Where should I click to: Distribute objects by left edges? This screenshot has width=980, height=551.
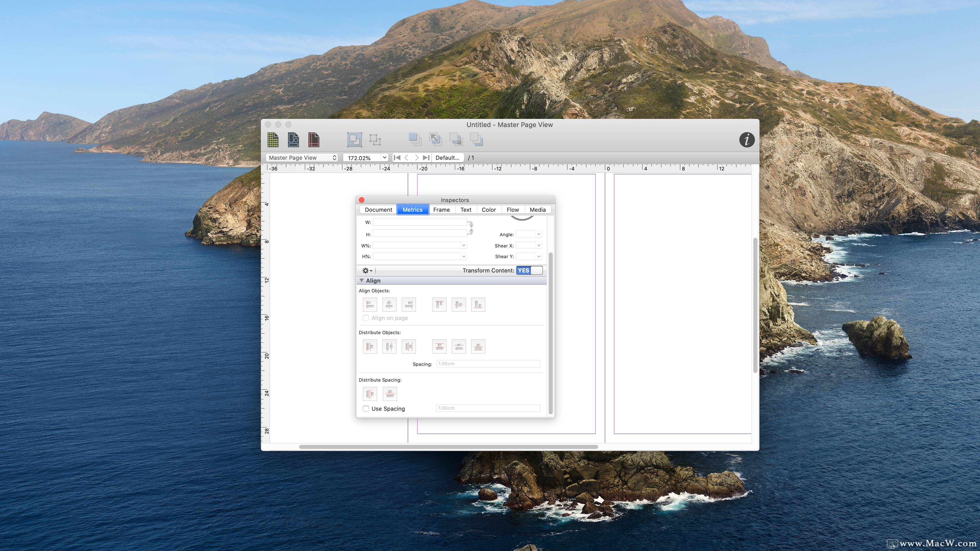pyautogui.click(x=370, y=346)
